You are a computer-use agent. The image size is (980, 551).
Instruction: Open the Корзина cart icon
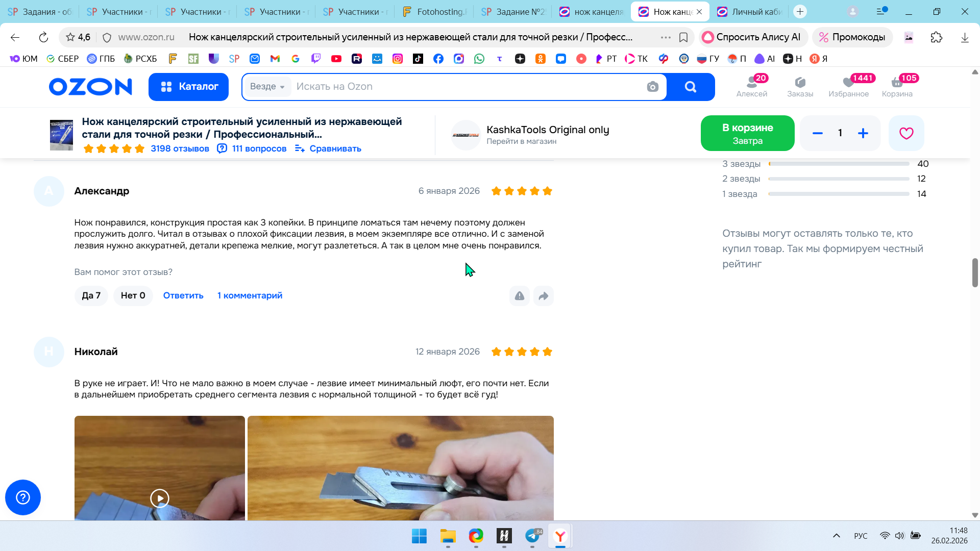coord(897,86)
